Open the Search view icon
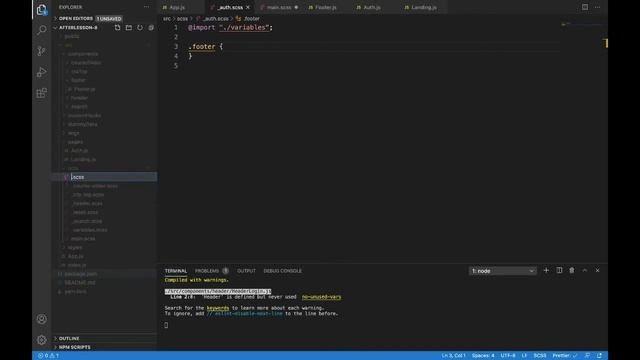This screenshot has width=640, height=360. tap(42, 30)
